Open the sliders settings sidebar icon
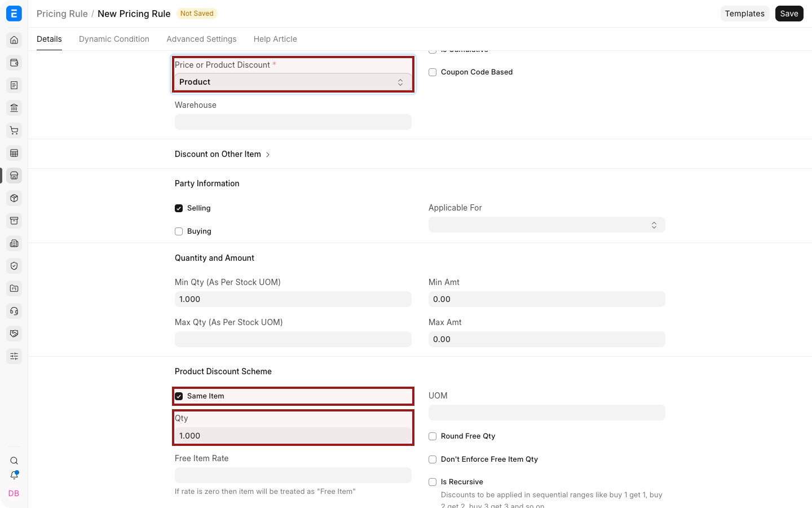Image resolution: width=812 pixels, height=508 pixels. tap(14, 356)
